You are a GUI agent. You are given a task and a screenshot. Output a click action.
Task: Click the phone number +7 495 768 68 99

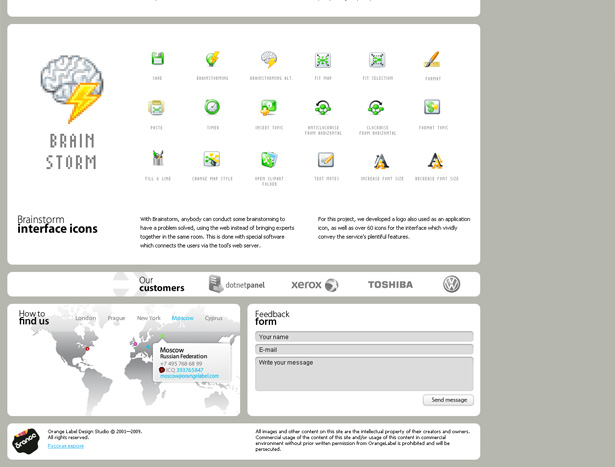pos(181,364)
